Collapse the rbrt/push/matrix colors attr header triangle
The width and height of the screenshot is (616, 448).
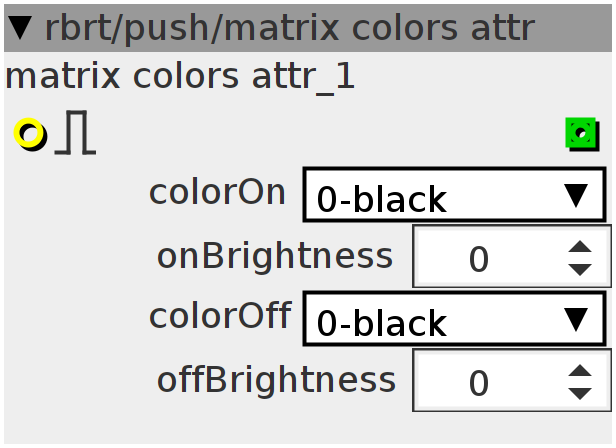pos(20,28)
